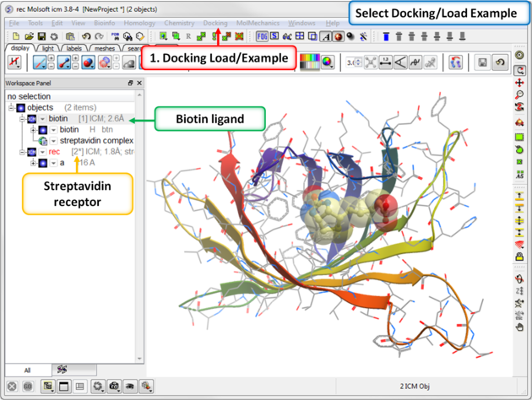Screen dimensions: 532x400
Task: Select the rec receptor object
Action: [x=55, y=152]
